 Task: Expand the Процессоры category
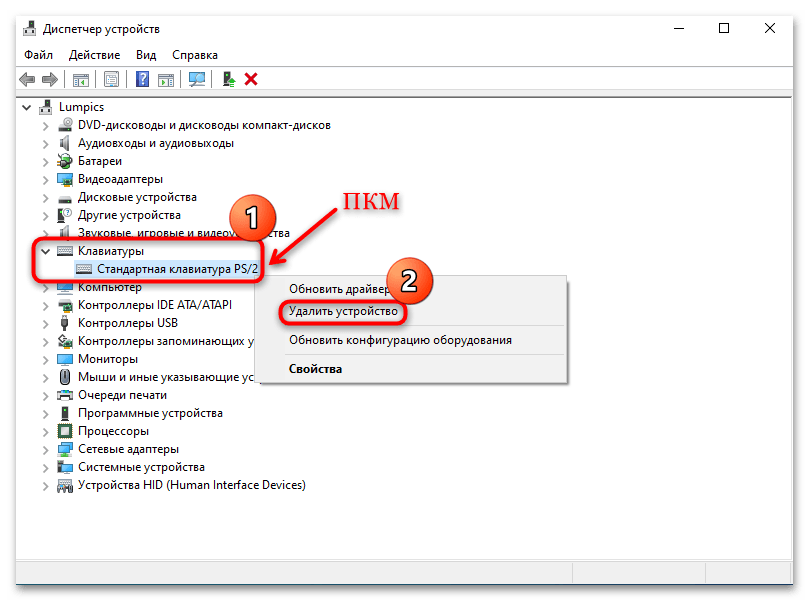click(x=45, y=431)
